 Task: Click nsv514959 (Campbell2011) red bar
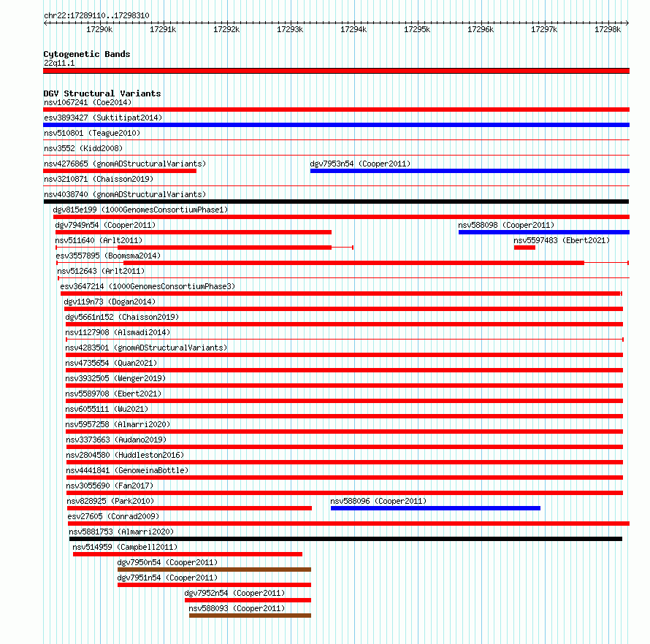point(188,554)
